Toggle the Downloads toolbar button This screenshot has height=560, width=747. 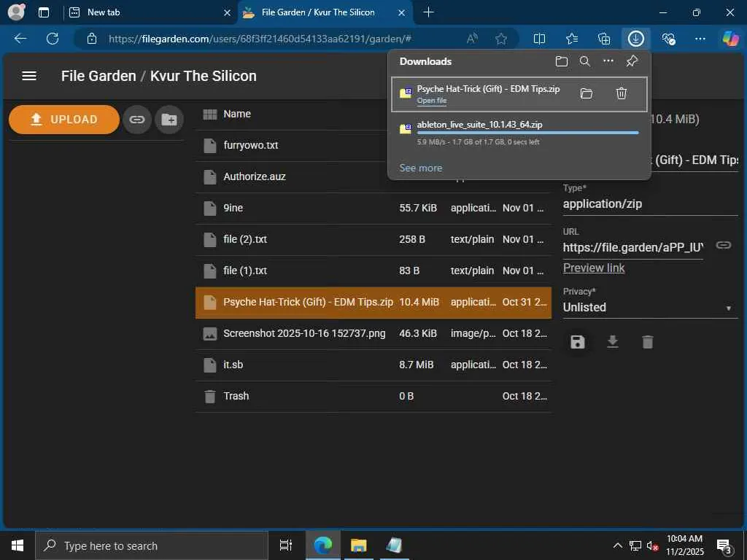(x=635, y=39)
